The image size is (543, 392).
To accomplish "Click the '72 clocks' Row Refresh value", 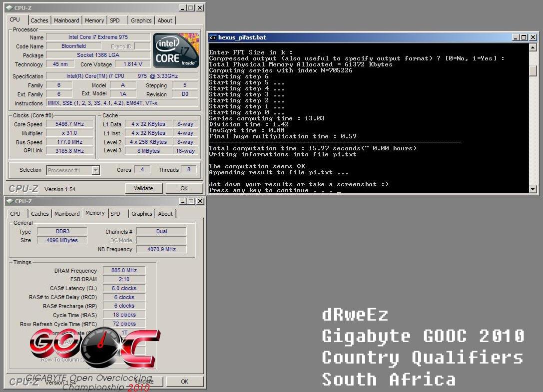I will point(124,324).
